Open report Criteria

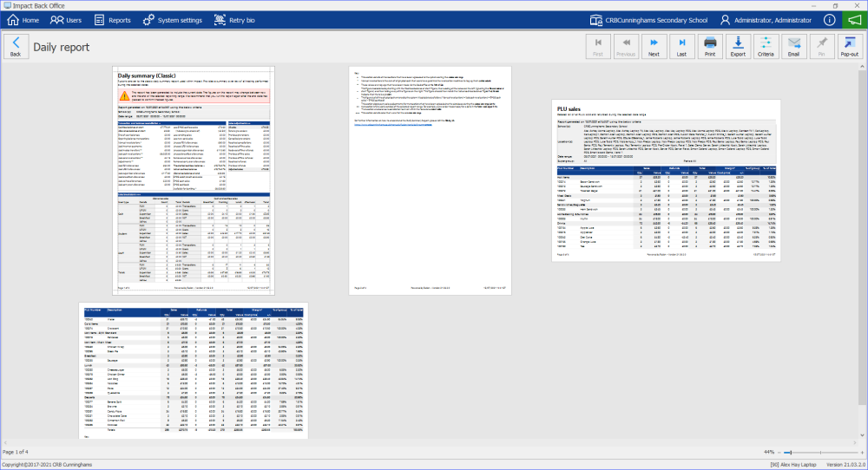pos(766,47)
